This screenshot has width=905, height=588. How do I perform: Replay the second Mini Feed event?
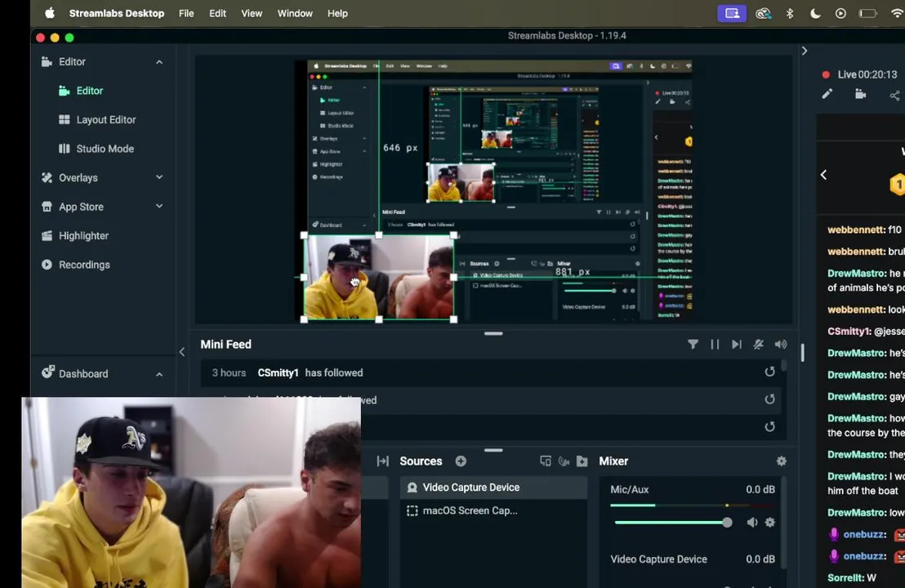pos(769,399)
